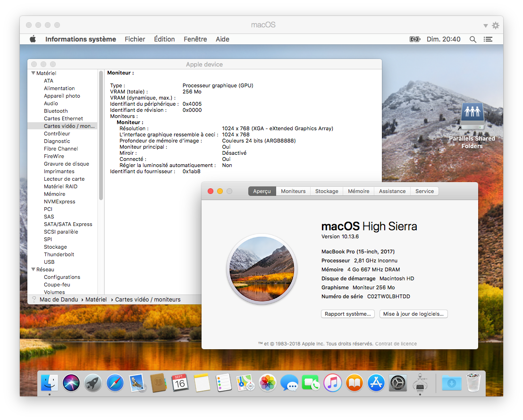The width and height of the screenshot is (523, 420).
Task: Select Cartes Ethernet in the sidebar
Action: [x=62, y=118]
